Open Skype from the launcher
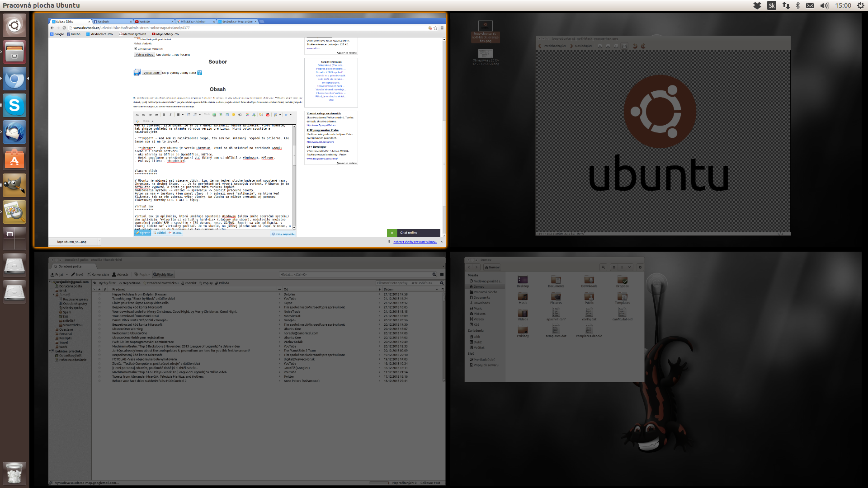 [x=14, y=106]
